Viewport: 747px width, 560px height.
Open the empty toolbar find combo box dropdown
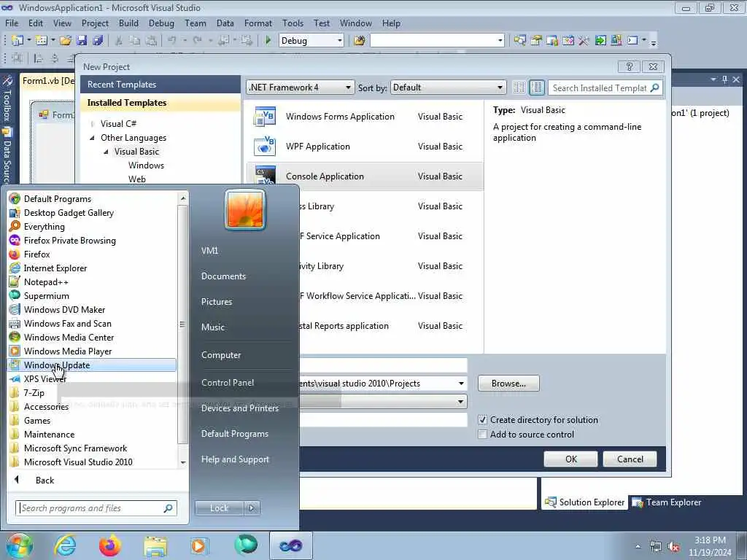[500, 41]
